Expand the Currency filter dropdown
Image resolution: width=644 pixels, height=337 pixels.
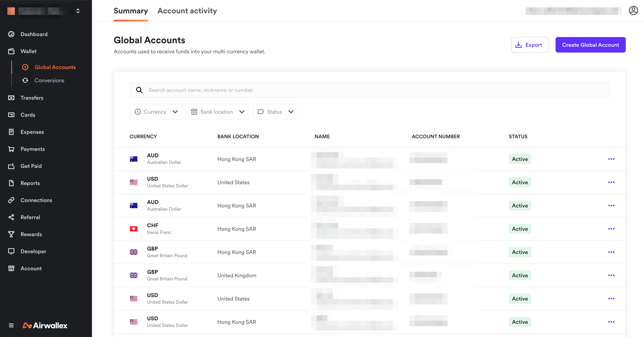pos(156,112)
